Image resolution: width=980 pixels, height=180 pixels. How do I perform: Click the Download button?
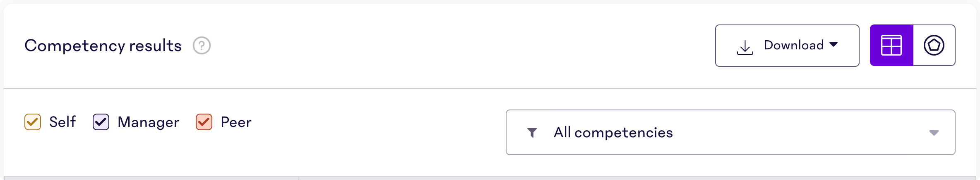point(787,46)
